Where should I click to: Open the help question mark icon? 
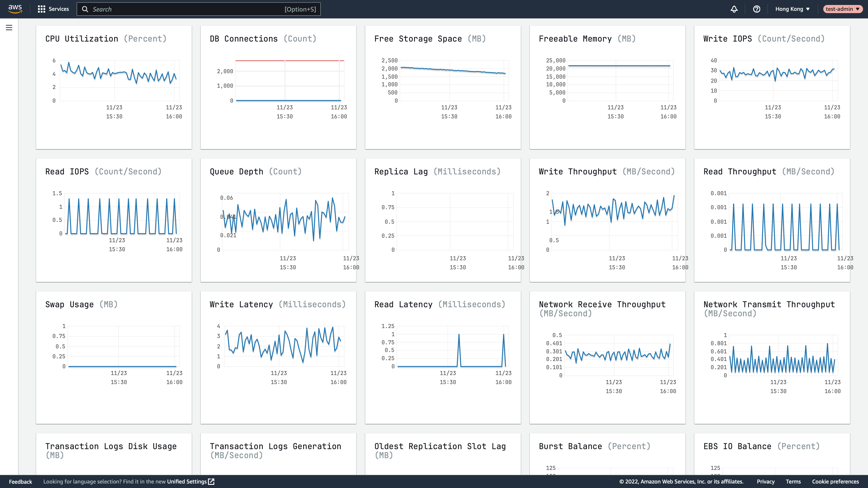(x=757, y=9)
